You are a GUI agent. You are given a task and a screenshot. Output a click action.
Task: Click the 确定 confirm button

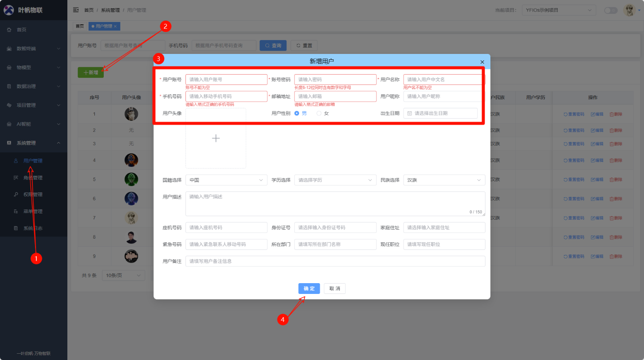click(309, 289)
